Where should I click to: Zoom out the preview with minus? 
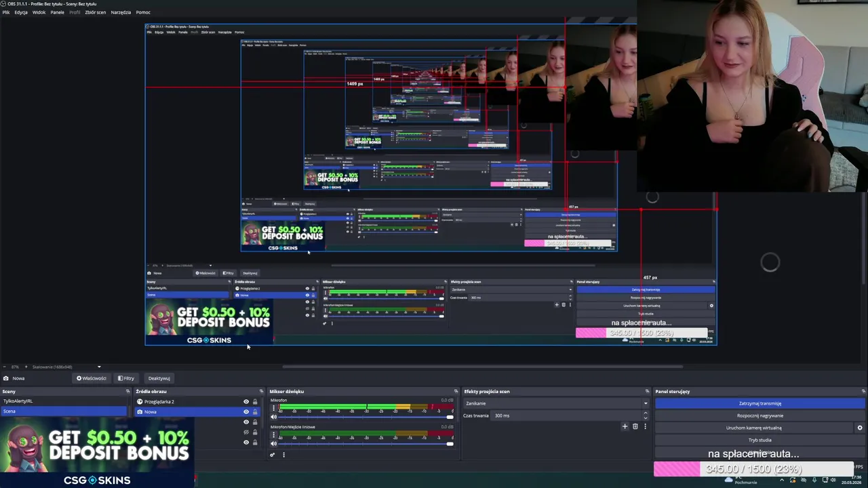[5, 367]
